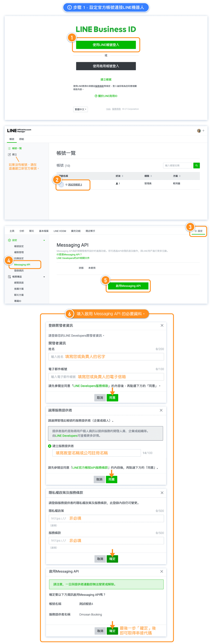Open the 測試用帳號 3 account link
The image size is (212, 644).
point(75,184)
